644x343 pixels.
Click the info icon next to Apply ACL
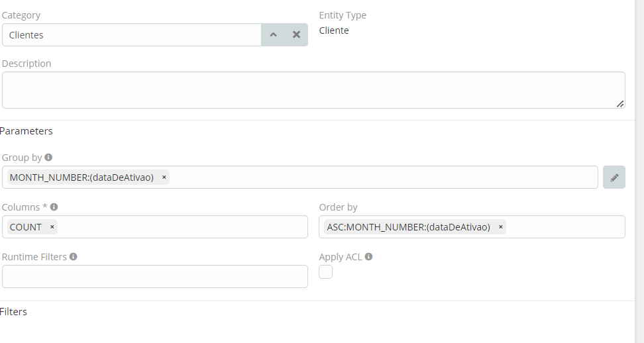click(368, 256)
